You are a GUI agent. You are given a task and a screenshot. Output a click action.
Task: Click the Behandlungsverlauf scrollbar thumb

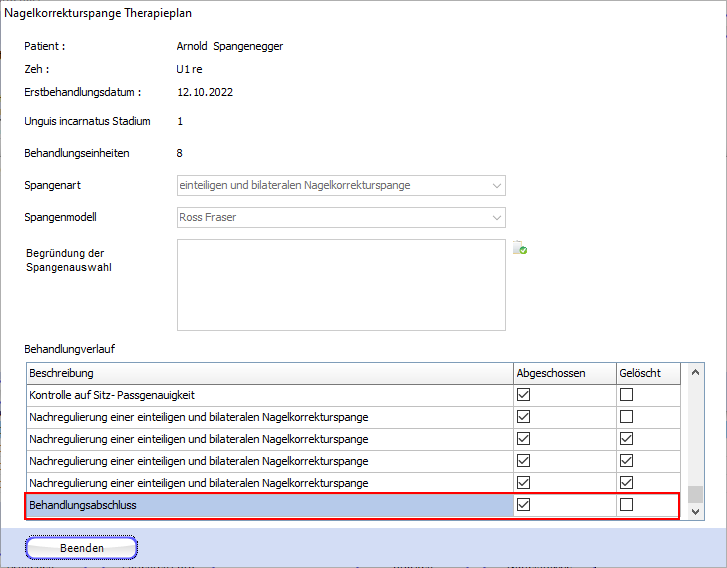[695, 494]
